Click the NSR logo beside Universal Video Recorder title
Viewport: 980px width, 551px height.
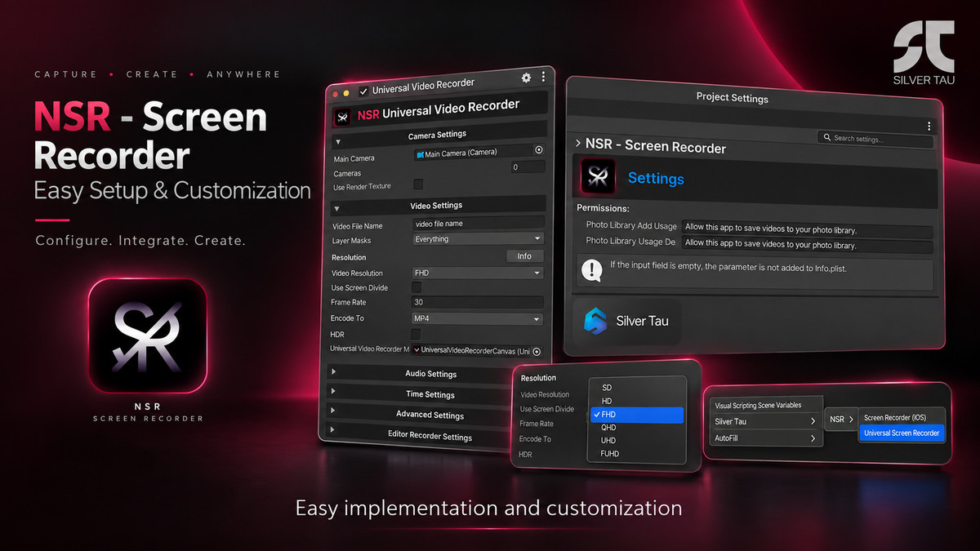click(x=344, y=117)
